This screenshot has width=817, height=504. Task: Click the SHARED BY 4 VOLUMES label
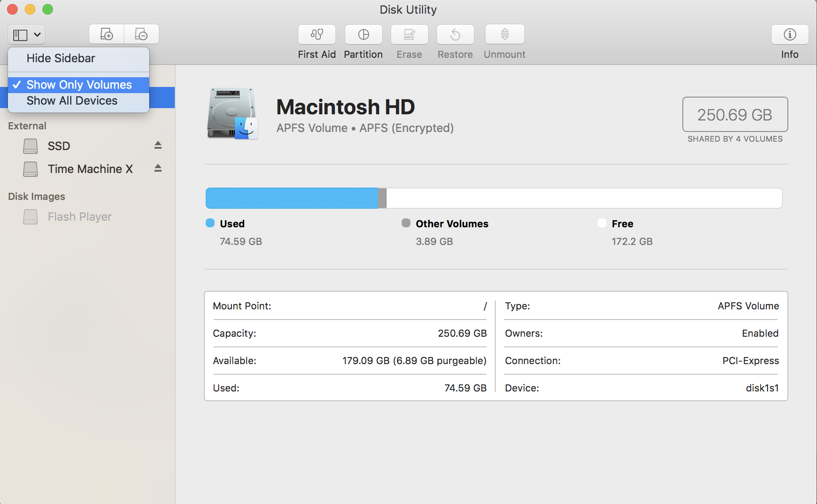point(735,139)
